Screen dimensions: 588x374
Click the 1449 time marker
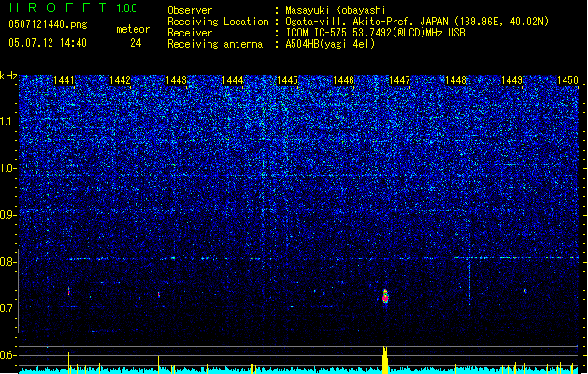(511, 80)
